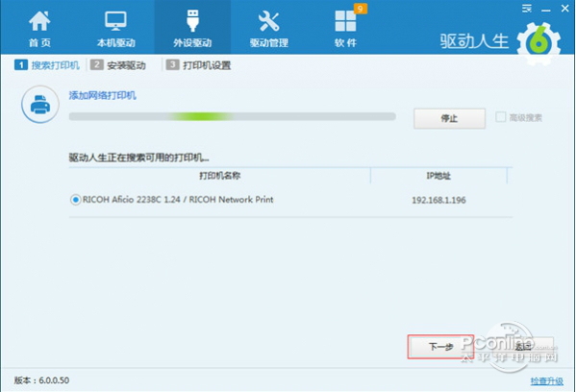This screenshot has height=392, width=576.
Task: Click the 返回 back button
Action: pyautogui.click(x=522, y=347)
